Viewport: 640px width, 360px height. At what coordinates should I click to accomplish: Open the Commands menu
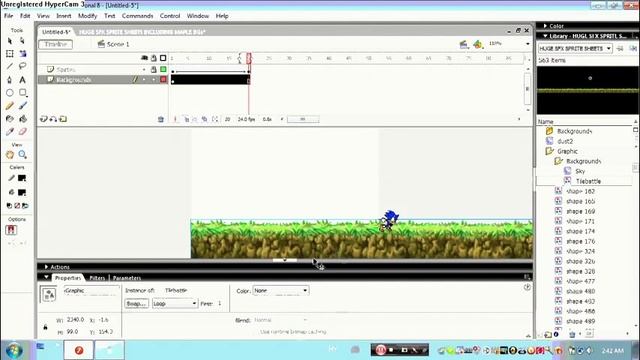click(138, 16)
